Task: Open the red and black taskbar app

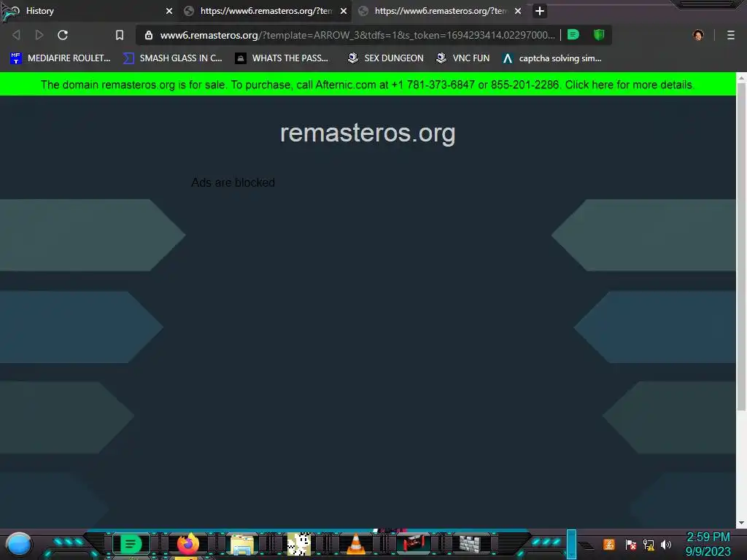Action: click(414, 543)
